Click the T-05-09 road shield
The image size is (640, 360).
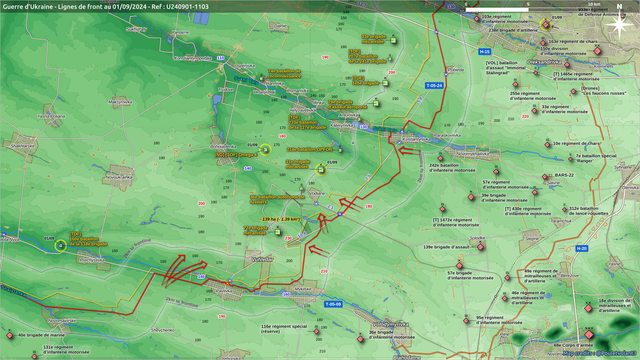coord(333,304)
